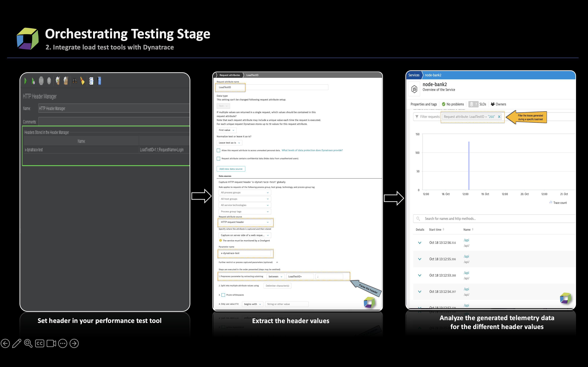Click the 'Add new data source' button
Viewport: 588px width, 367px height.
(x=231, y=169)
